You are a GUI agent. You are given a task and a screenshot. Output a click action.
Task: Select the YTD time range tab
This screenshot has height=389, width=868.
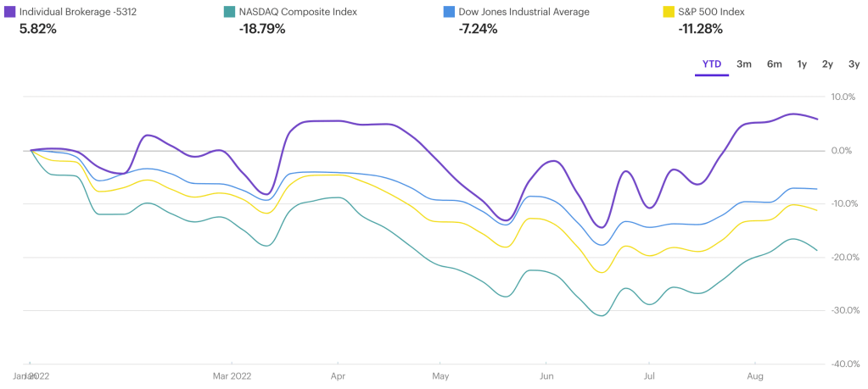[x=712, y=64]
